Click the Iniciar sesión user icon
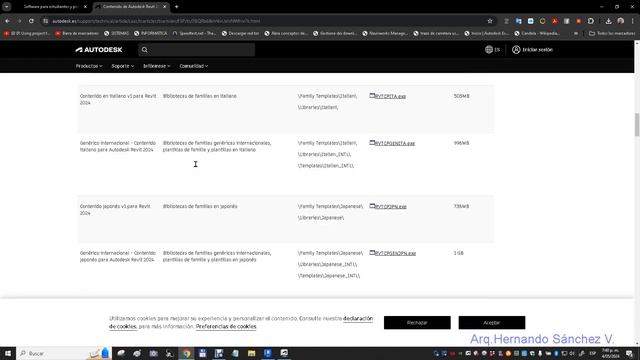 coord(516,49)
